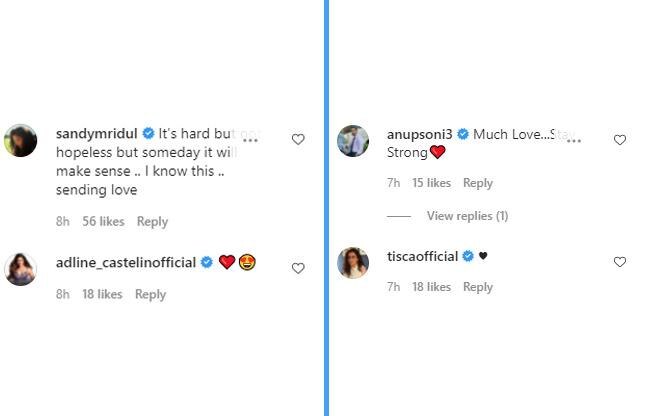
Task: Like sandymridul's comment with the heart
Action: coord(298,140)
